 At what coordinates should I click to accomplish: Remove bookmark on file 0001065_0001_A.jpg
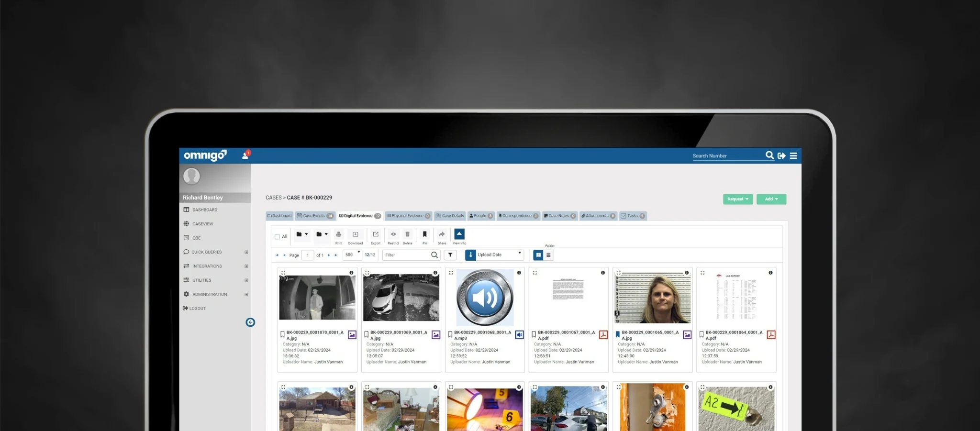coord(617,335)
